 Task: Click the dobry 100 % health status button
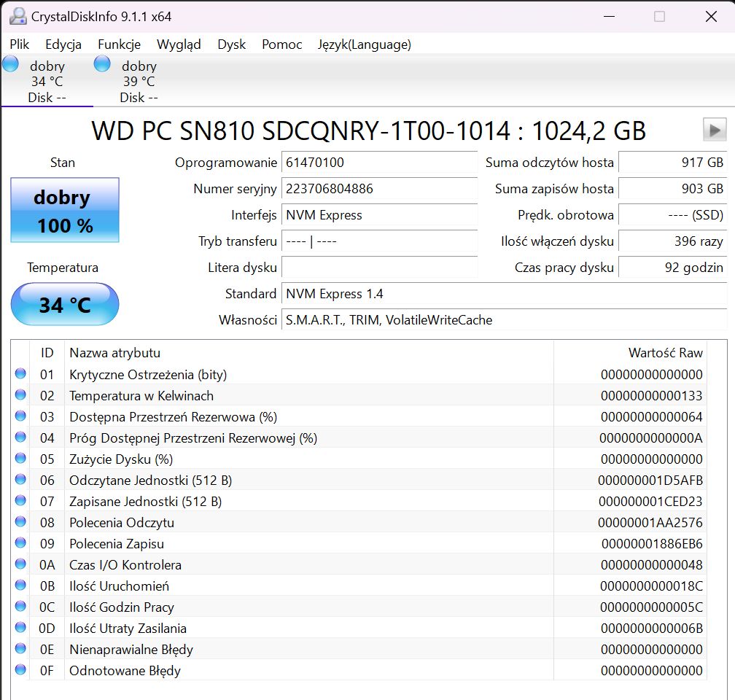coord(65,210)
